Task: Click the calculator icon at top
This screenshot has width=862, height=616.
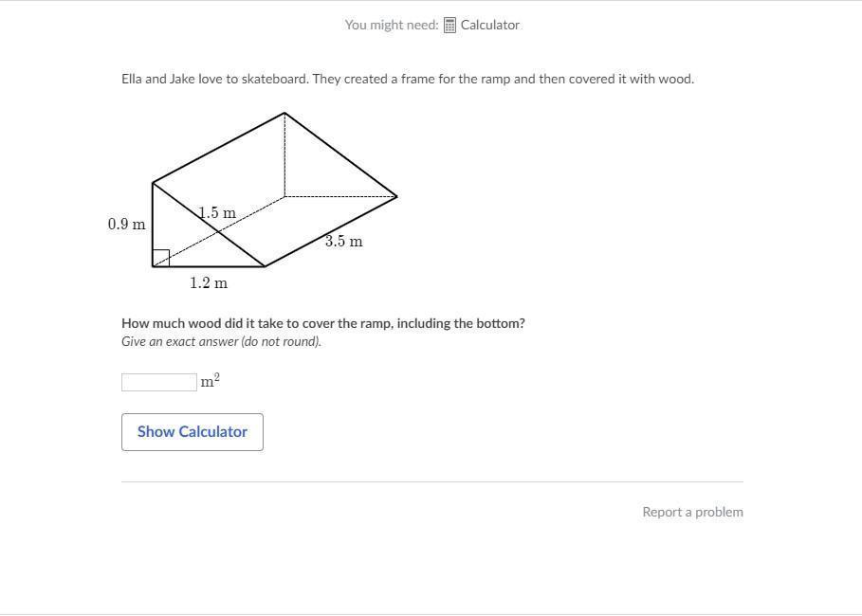Action: point(450,26)
